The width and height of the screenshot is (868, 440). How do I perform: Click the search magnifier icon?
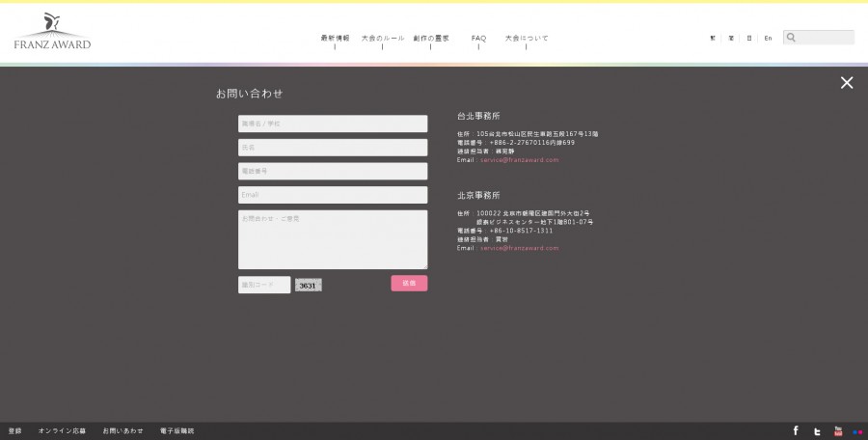click(x=791, y=37)
